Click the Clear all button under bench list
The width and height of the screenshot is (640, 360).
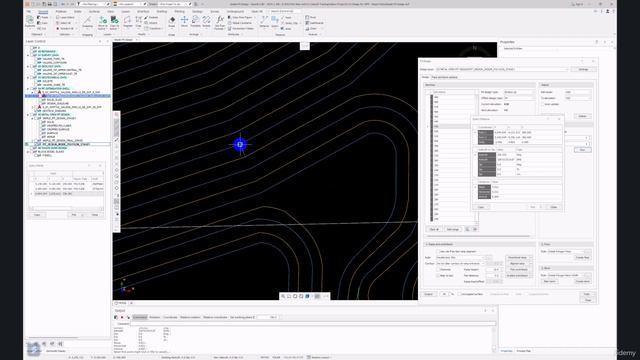click(x=434, y=229)
